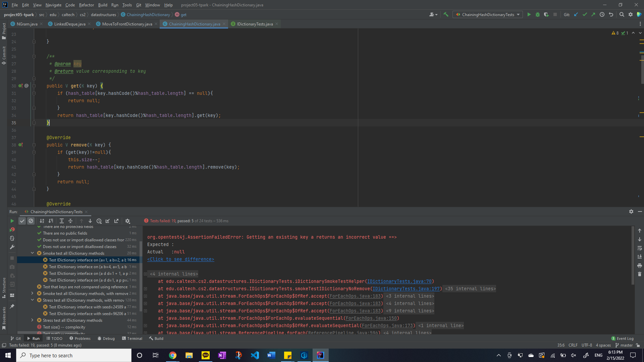Viewport: 644px width, 362px height.
Task: Expand all test tree nodes
Action: tap(62, 221)
